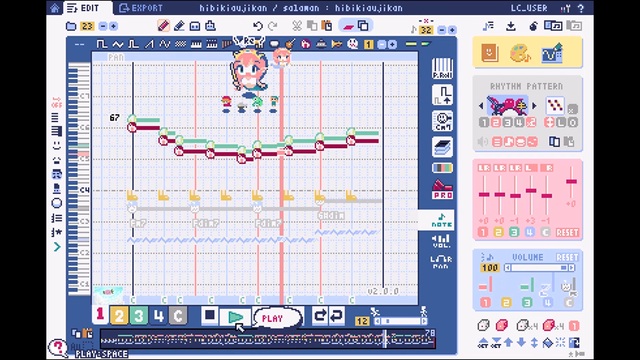
Task: Click the PRO mode icon
Action: click(x=442, y=190)
